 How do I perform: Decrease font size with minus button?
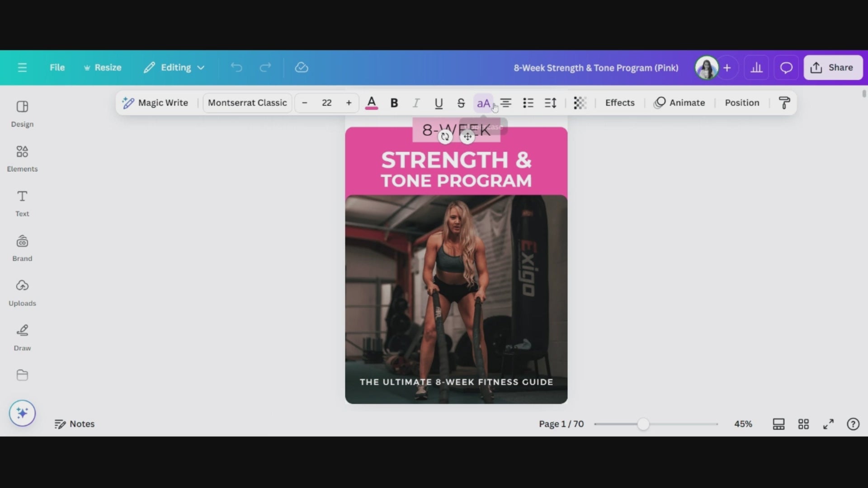point(305,103)
